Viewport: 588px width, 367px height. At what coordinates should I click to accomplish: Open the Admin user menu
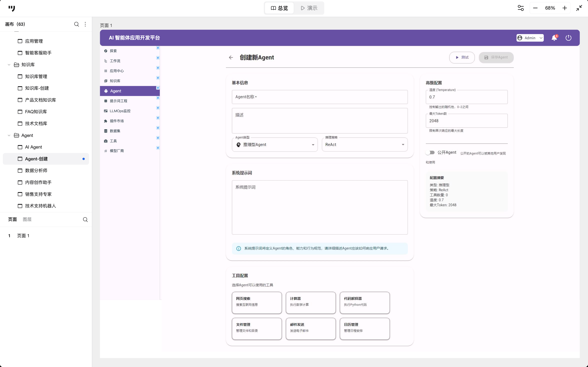point(530,38)
